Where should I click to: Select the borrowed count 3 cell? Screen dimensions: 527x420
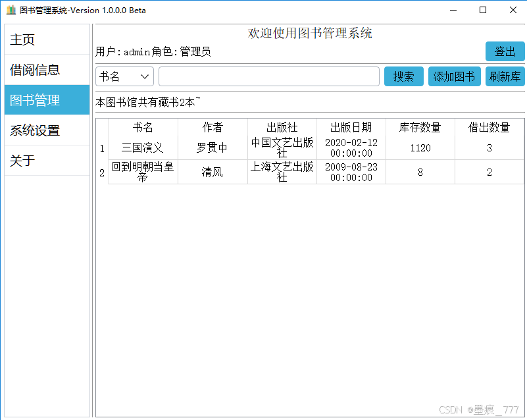pos(489,147)
